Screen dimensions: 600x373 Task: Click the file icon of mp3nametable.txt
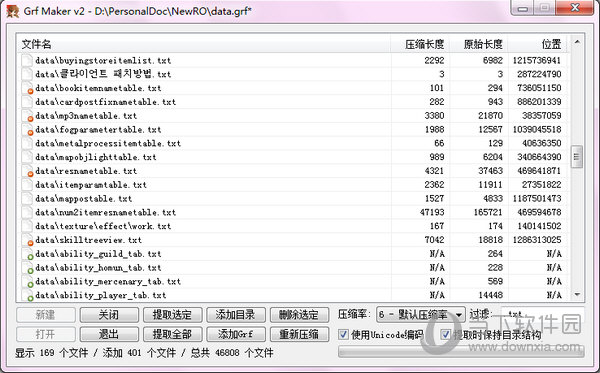[27, 116]
